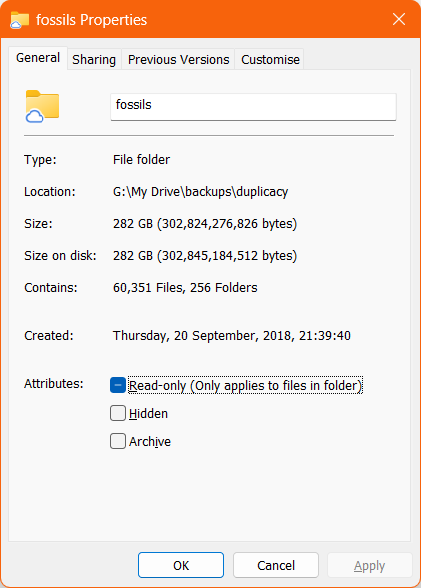Click the File folder type text

pyautogui.click(x=141, y=160)
